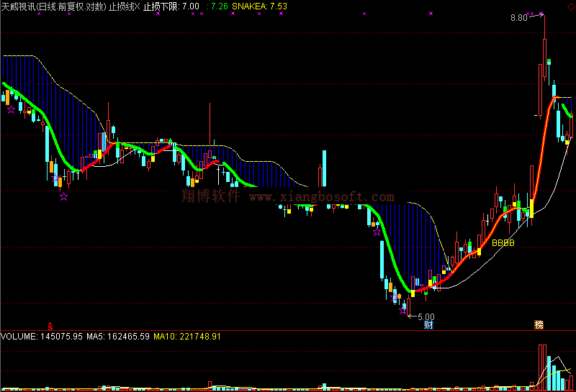Screen dimensions: 576x392
Task: Click the 天威视讯 daily chart title
Action: point(53,6)
